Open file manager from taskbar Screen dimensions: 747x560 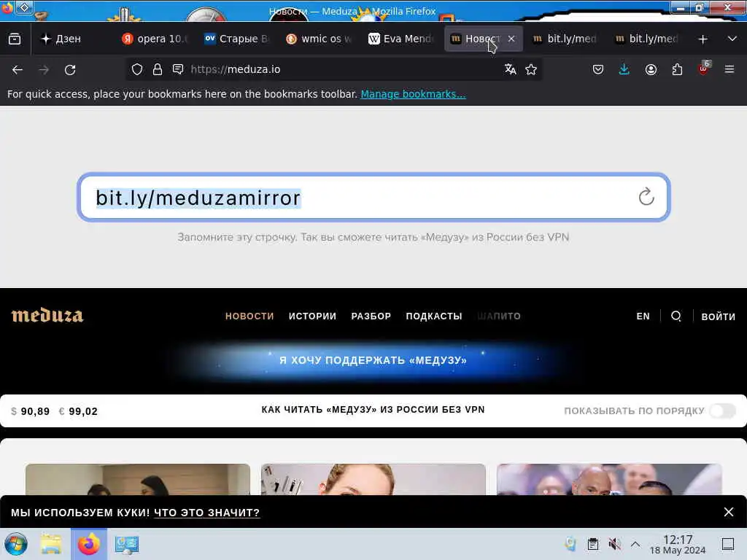(51, 544)
